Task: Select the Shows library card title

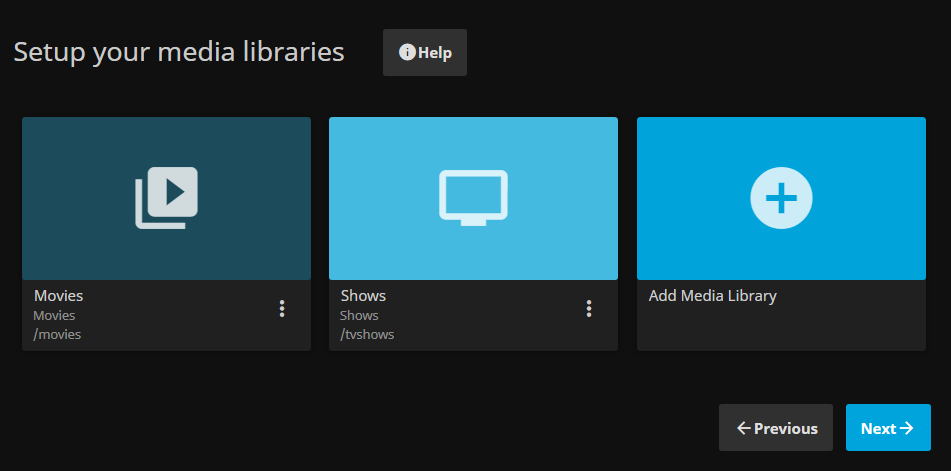Action: [x=363, y=296]
